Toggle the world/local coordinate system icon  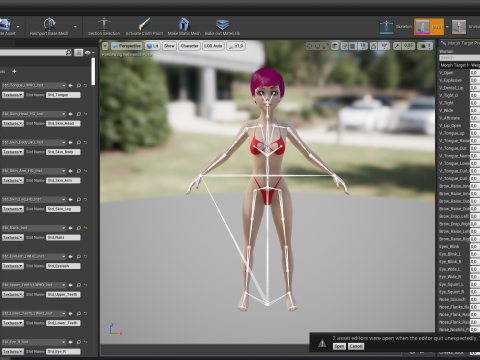point(335,46)
